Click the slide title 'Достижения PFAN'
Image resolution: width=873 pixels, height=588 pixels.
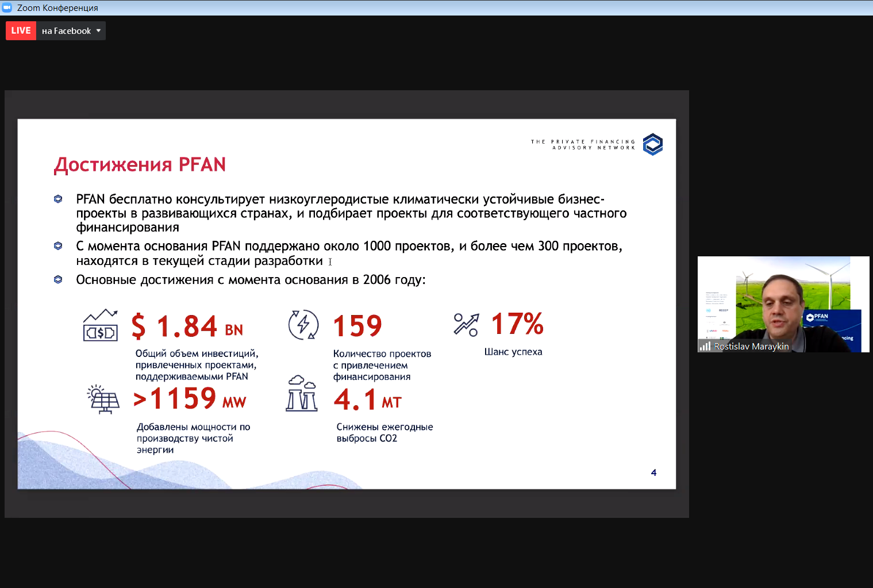click(140, 165)
